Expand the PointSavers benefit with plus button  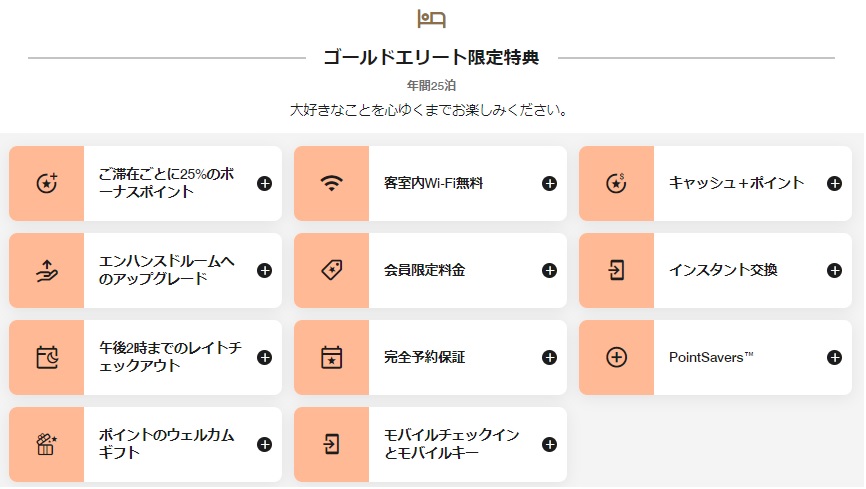834,357
